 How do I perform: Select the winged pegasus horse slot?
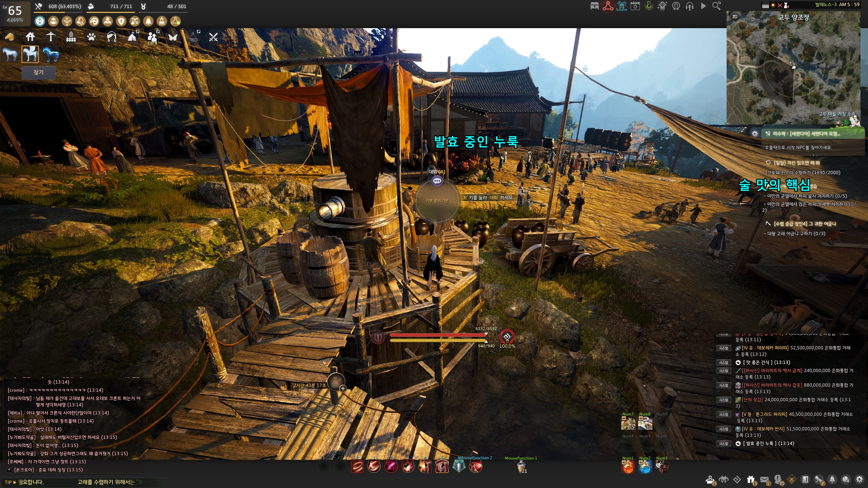(x=30, y=54)
